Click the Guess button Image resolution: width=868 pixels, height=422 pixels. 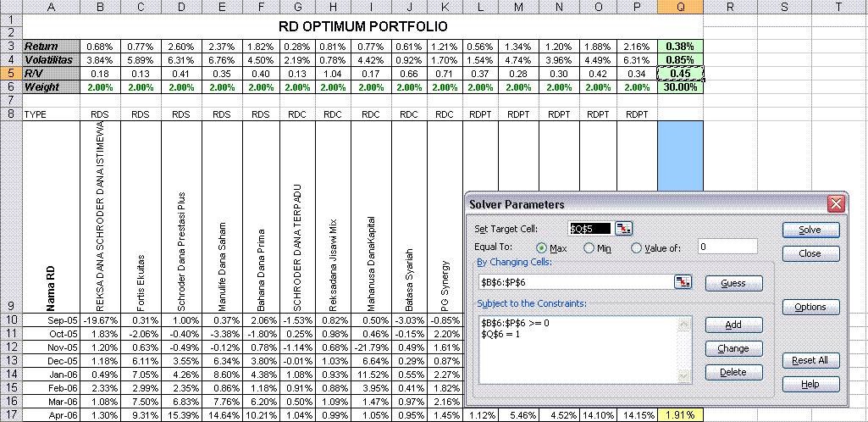point(733,283)
